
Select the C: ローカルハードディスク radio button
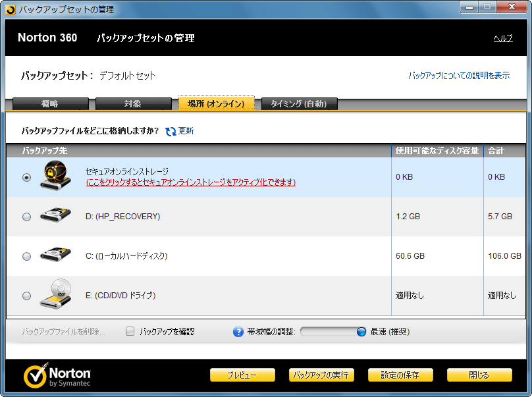(x=26, y=256)
